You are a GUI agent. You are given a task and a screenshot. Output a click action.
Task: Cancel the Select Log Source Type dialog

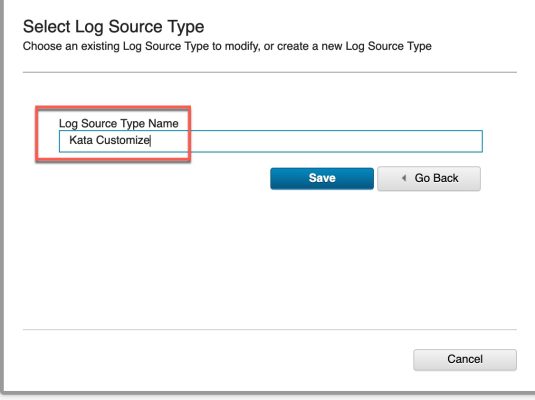[x=465, y=359]
